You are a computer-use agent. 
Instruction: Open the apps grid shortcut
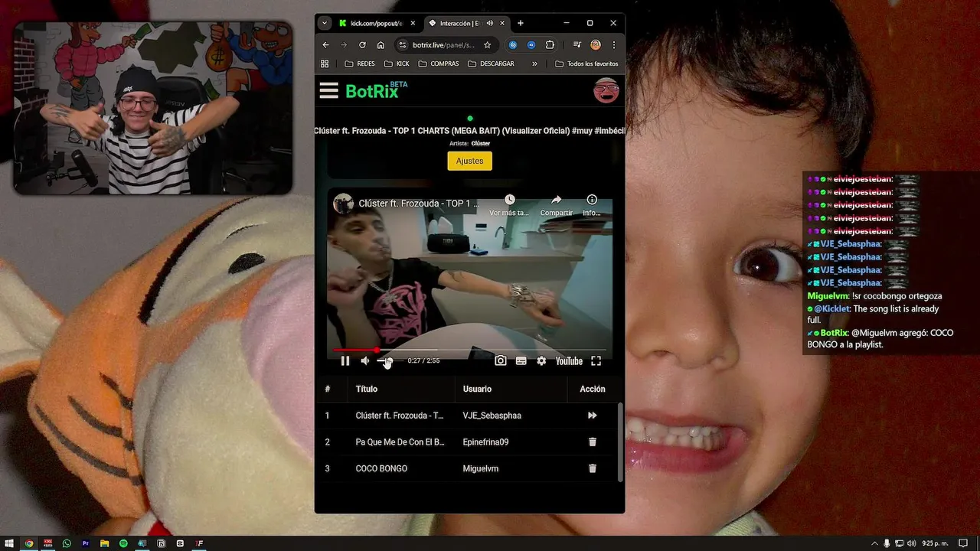(325, 64)
